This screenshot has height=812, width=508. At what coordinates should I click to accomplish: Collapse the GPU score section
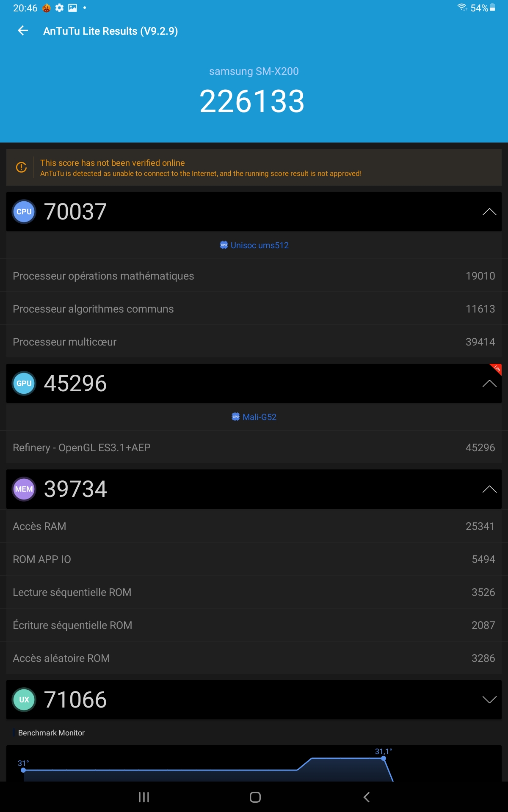tap(489, 383)
